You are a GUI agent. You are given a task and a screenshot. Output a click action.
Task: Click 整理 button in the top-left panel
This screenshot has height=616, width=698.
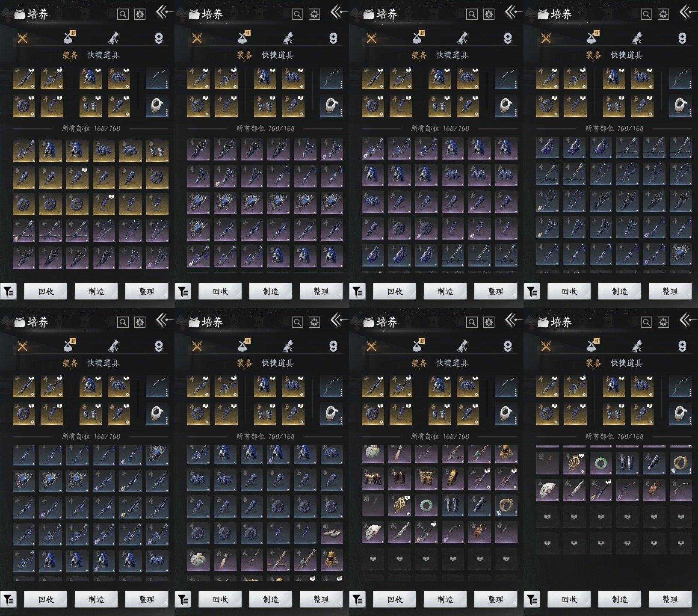(147, 291)
